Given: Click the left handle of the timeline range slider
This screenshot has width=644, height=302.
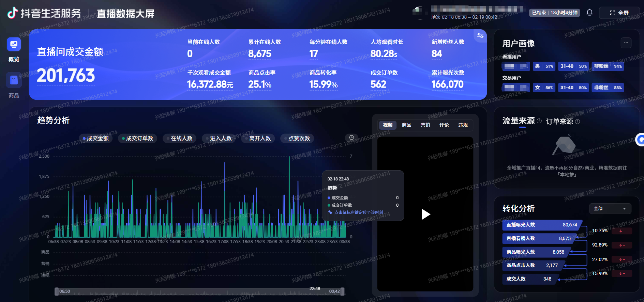Looking at the screenshot, I should click(57, 291).
